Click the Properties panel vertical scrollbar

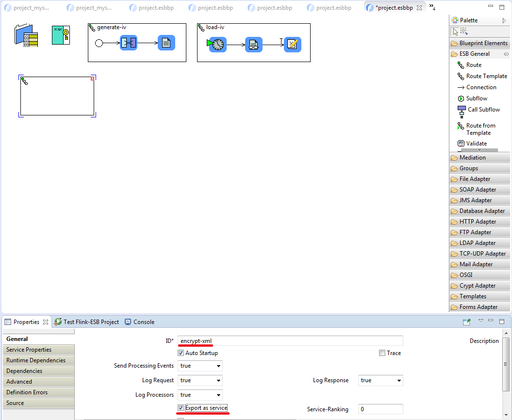click(x=506, y=364)
